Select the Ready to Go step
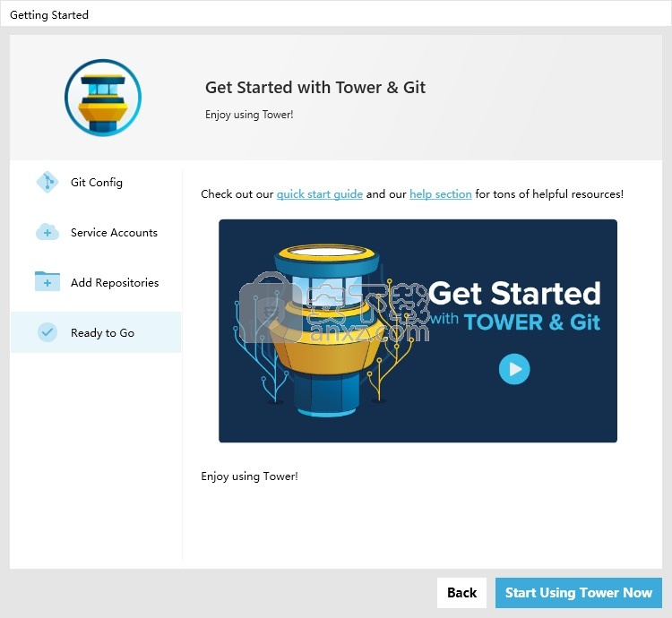The height and width of the screenshot is (618, 672). [96, 332]
